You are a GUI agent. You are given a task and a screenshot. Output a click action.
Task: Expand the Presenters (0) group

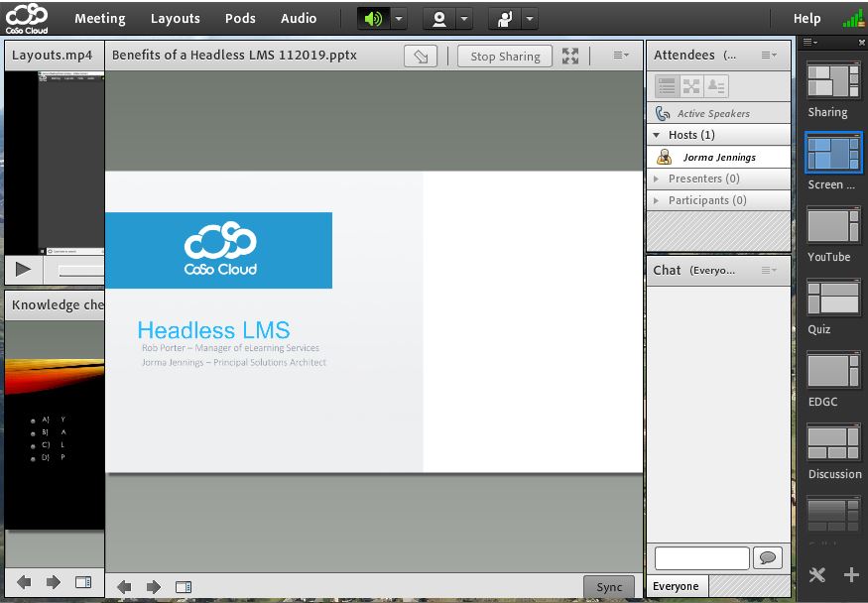(657, 179)
